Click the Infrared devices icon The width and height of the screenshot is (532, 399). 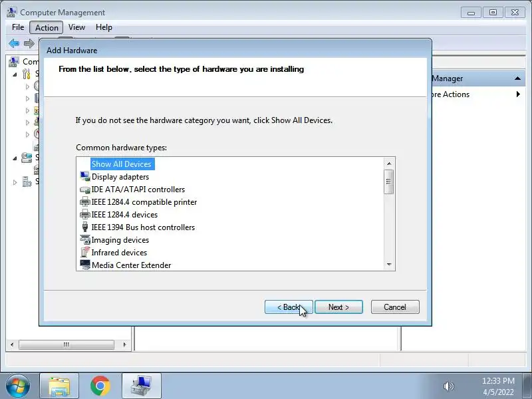tap(85, 253)
